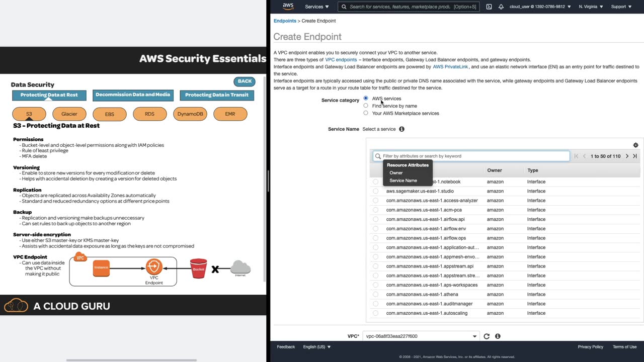Open the notifications bell icon
This screenshot has width=644, height=362.
501,7
